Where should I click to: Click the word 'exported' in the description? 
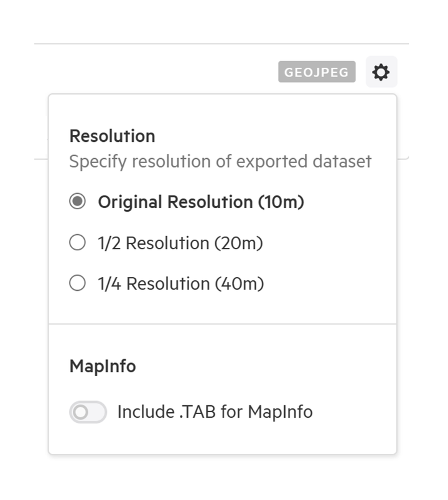[272, 162]
